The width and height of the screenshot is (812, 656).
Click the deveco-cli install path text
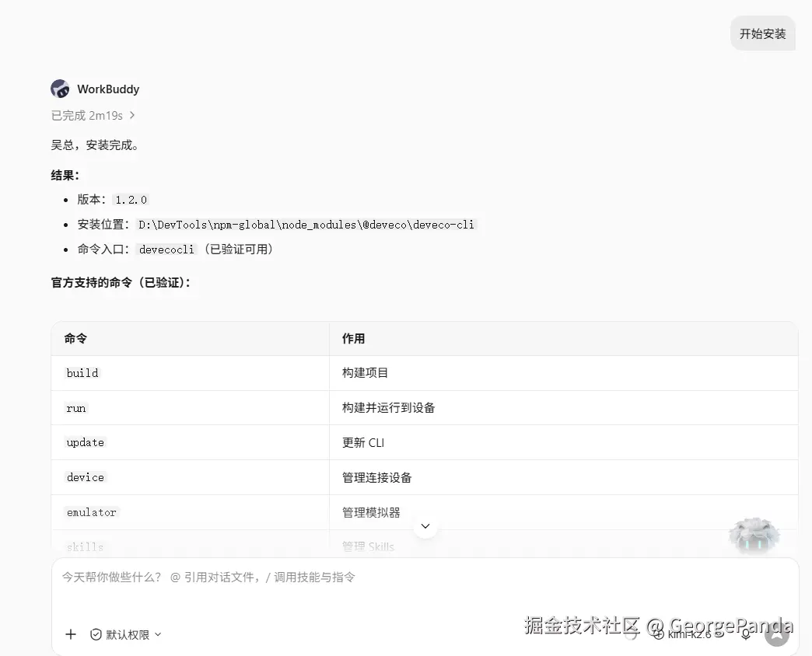click(306, 225)
